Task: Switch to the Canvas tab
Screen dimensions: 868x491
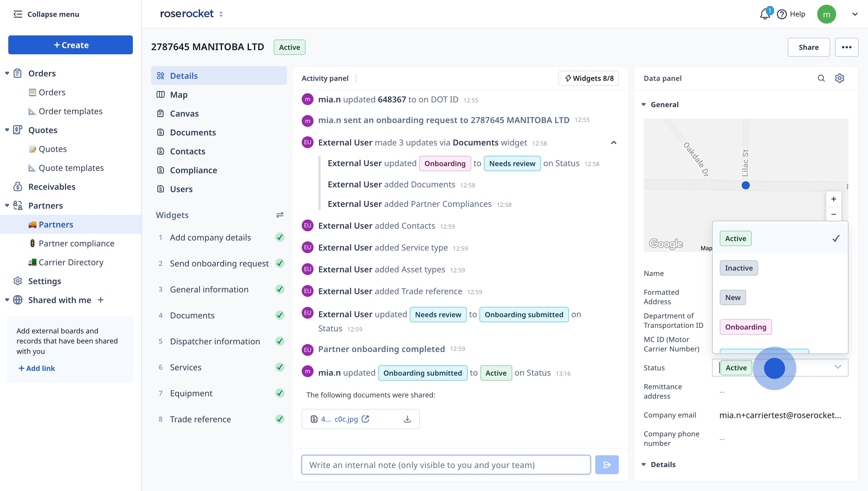Action: pyautogui.click(x=219, y=114)
